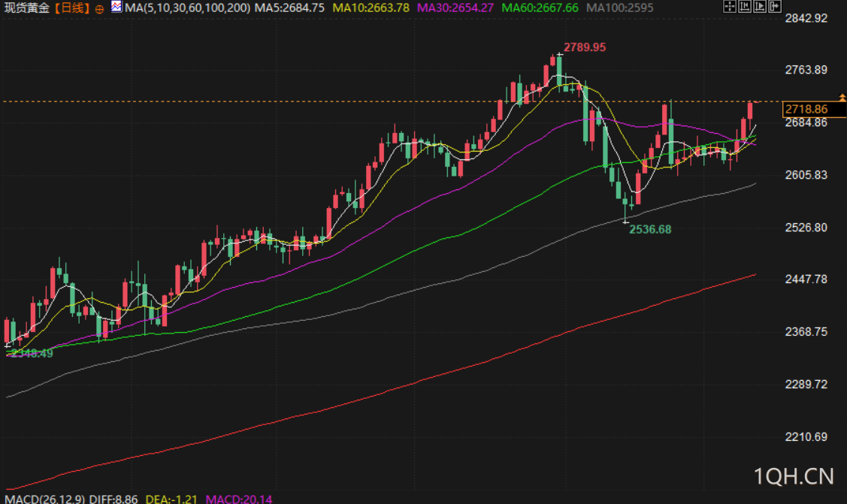Click the MA60:2667.66 legend text

tap(540, 8)
